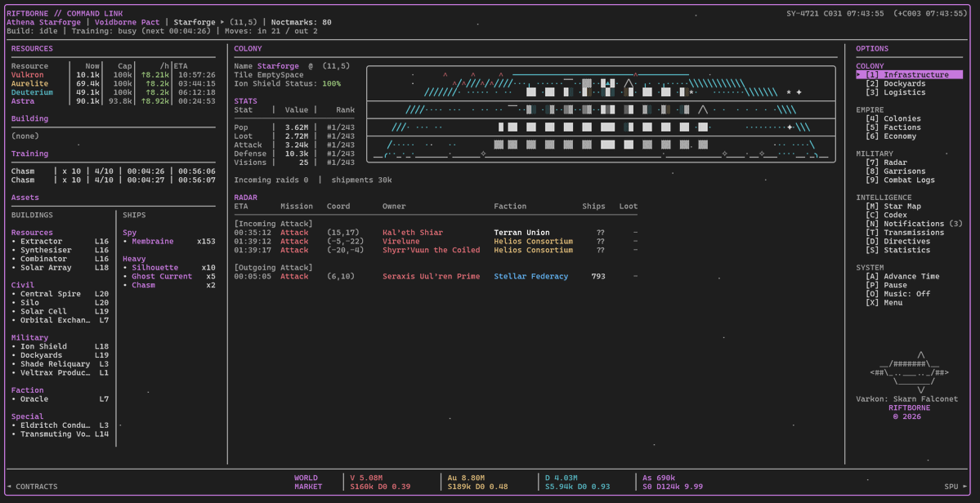Open the [M] Star Map

tap(893, 206)
